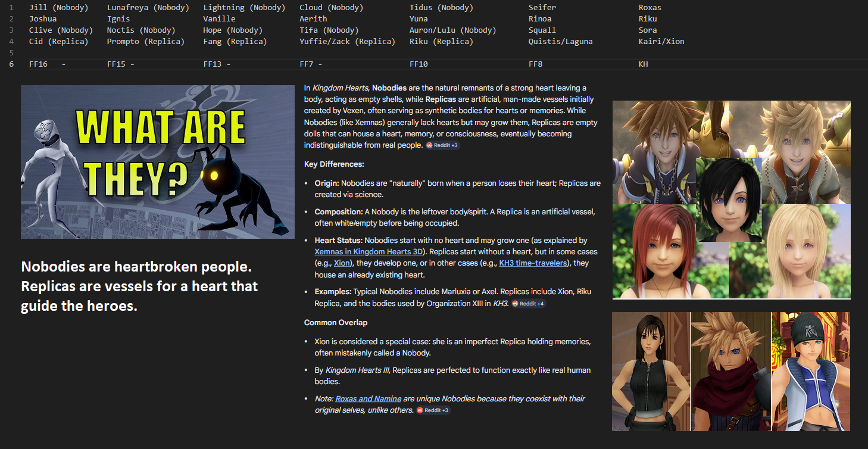Click the "Cid (Replica)" entry
Viewport: 868px width, 449px height.
58,42
